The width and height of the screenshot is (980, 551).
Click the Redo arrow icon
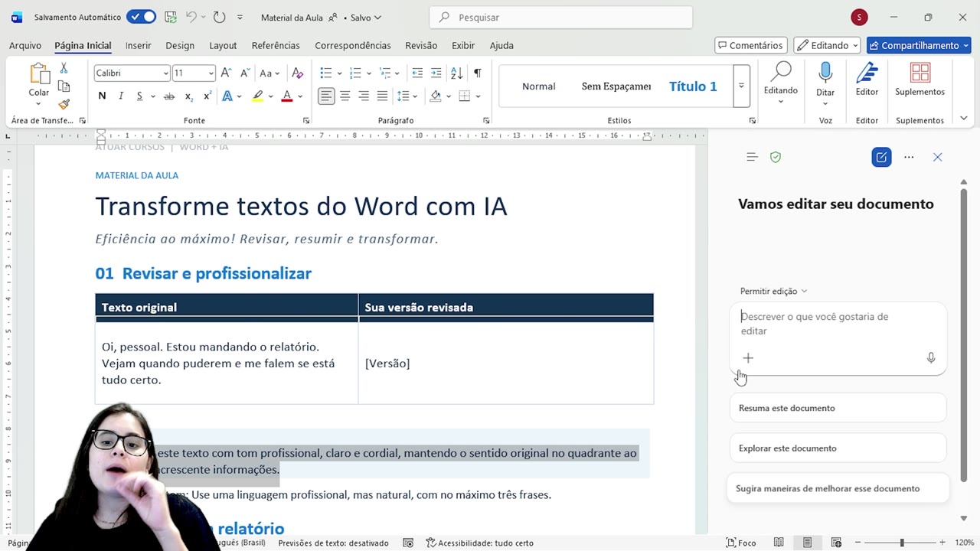[219, 17]
